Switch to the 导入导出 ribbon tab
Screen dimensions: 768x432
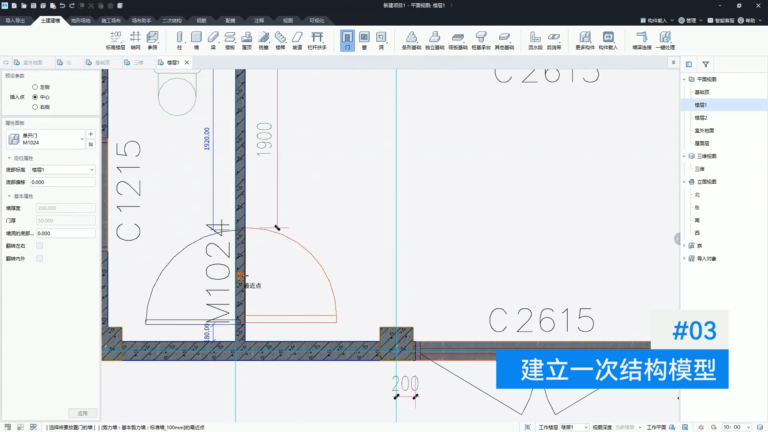15,21
